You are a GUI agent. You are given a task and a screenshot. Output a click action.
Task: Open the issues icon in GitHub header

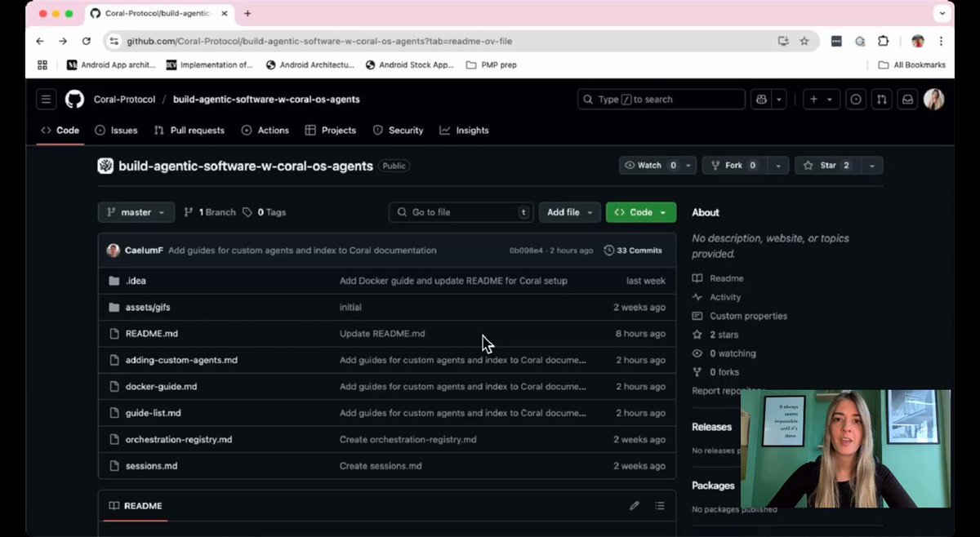point(856,100)
